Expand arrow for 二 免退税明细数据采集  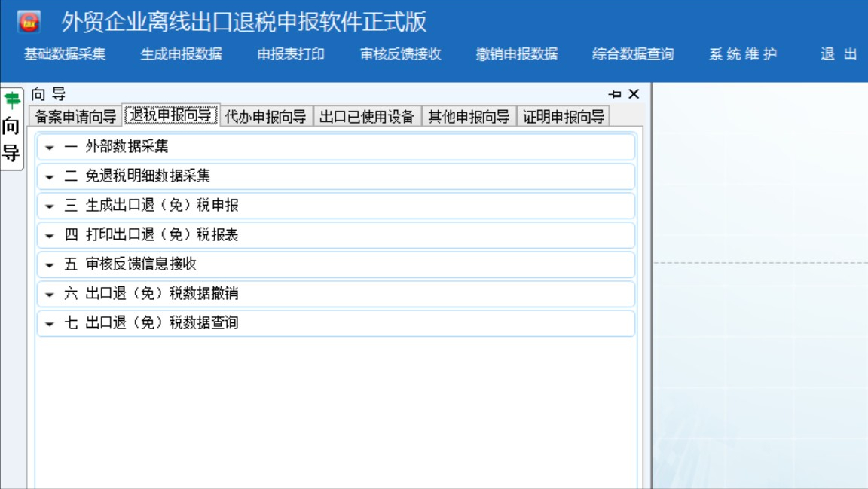coord(50,176)
